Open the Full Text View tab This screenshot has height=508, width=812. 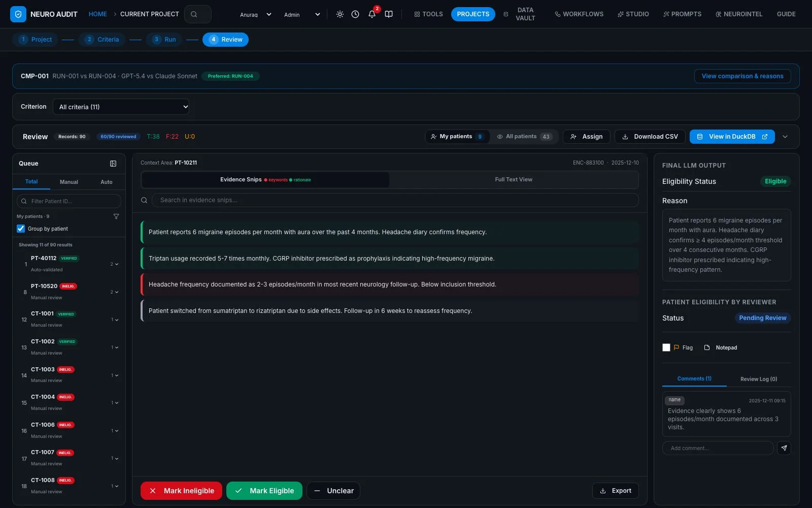click(x=514, y=179)
